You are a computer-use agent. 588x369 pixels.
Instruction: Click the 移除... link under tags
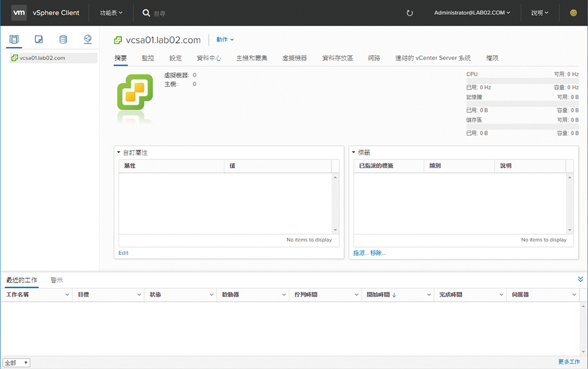coord(378,253)
